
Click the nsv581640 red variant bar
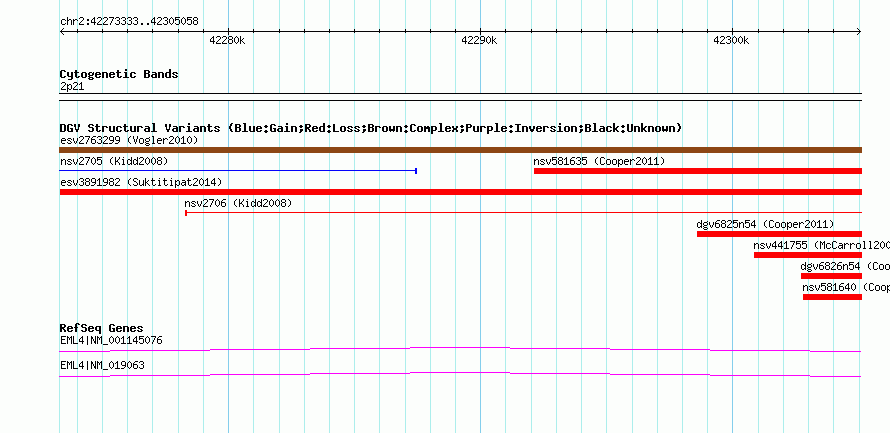832,297
